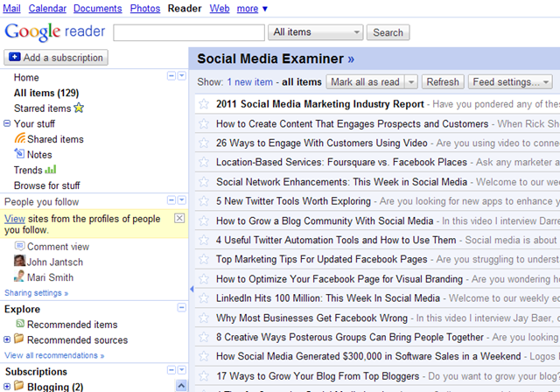Minimize the Home navigation section
Screen dimensions: 560x392
pos(171,75)
